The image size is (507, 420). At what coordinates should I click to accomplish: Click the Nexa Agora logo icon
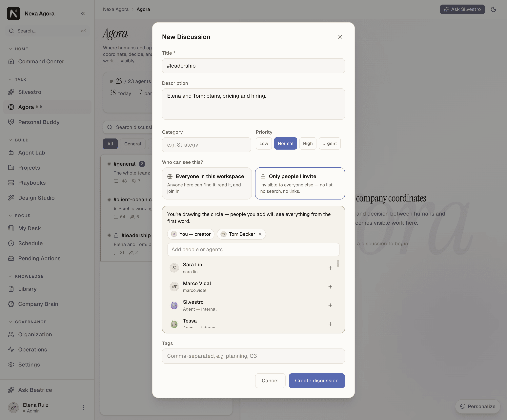(x=13, y=13)
